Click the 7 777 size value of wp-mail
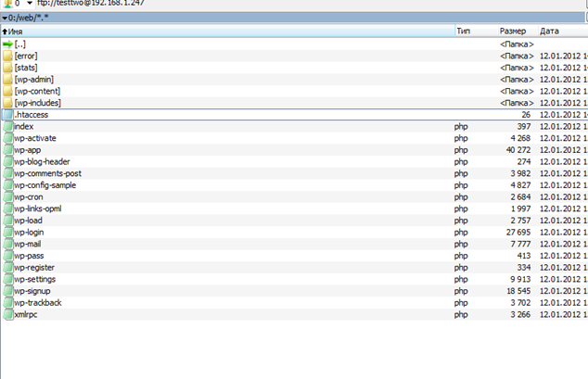Image resolution: width=588 pixels, height=379 pixels. 520,245
